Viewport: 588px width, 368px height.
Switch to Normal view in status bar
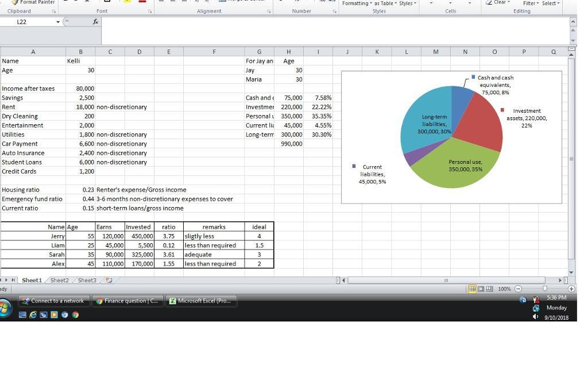(472, 289)
